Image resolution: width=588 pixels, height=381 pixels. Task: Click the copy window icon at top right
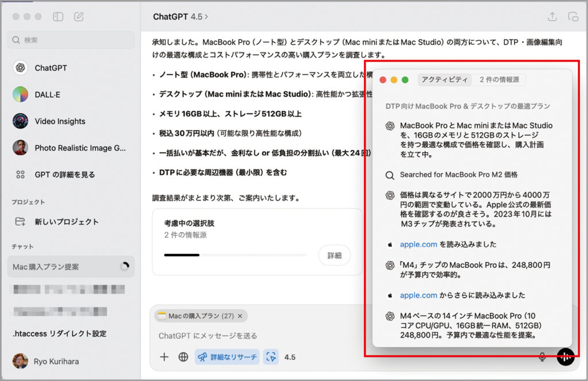tap(573, 17)
